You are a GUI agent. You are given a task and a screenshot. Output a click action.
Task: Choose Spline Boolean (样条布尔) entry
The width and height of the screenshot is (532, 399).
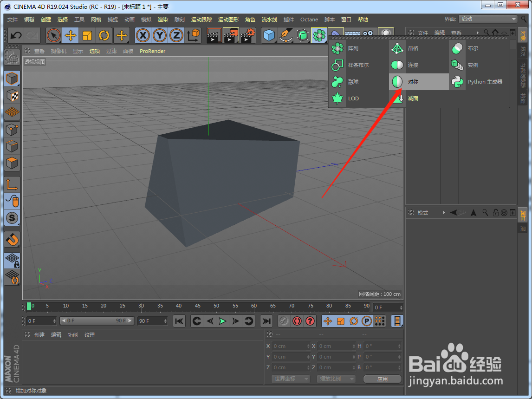pyautogui.click(x=358, y=65)
